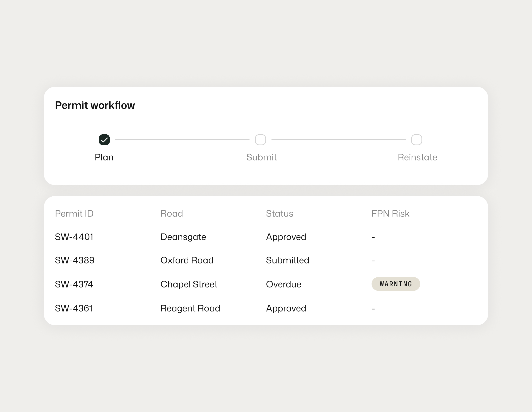The width and height of the screenshot is (532, 412).
Task: Click the Permit ID column header
Action: coord(74,214)
